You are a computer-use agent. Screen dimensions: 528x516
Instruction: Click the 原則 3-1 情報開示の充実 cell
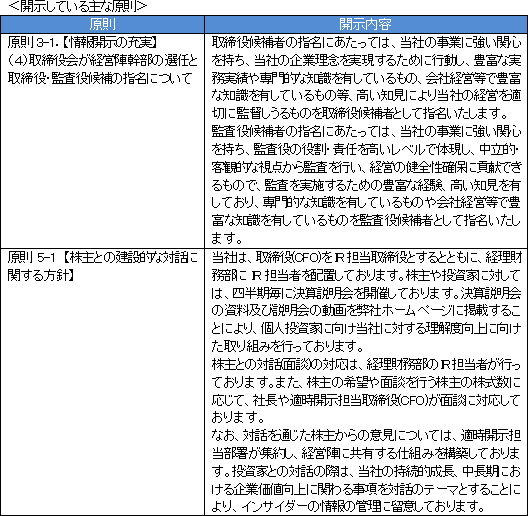(102, 140)
